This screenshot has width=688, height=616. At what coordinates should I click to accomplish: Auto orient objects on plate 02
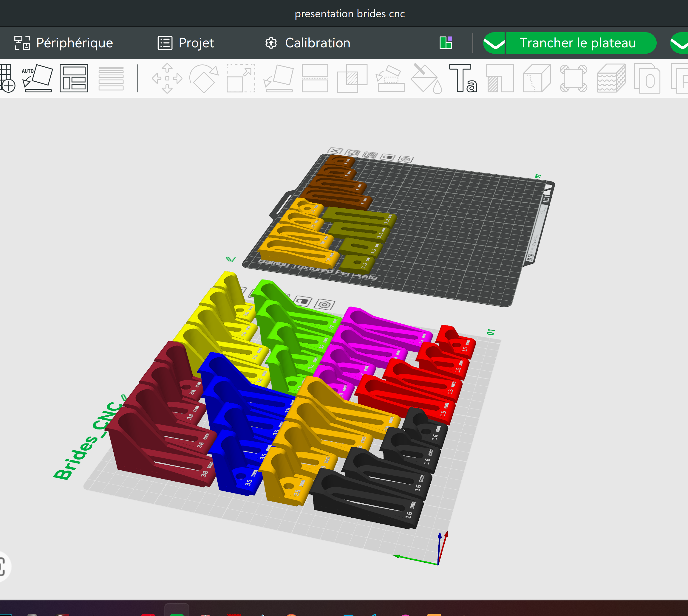pyautogui.click(x=352, y=153)
